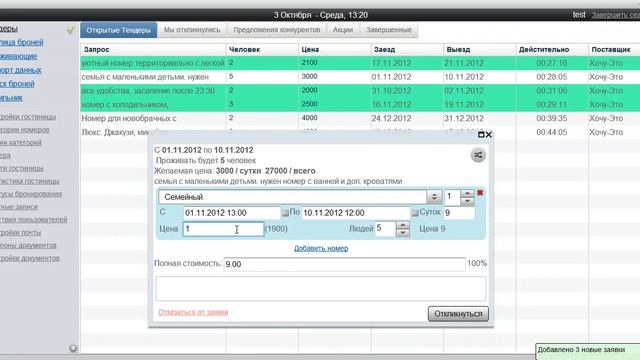Increase the room count stepper

(467, 193)
